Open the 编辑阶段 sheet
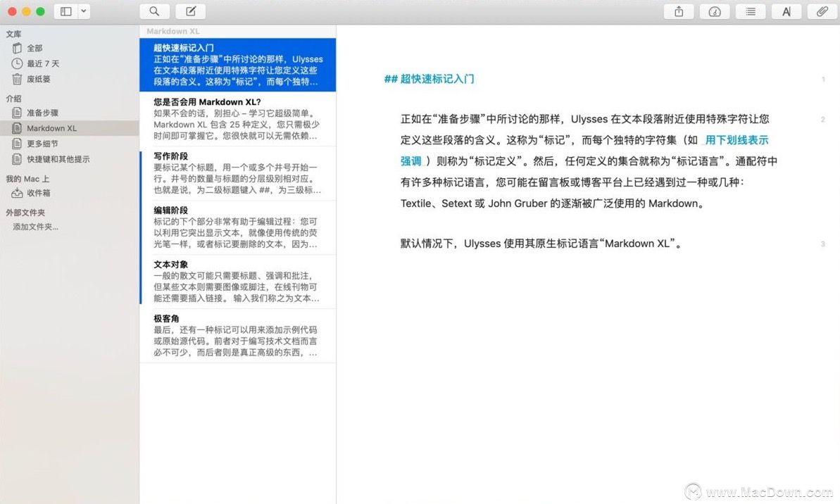840x504 pixels. click(238, 227)
